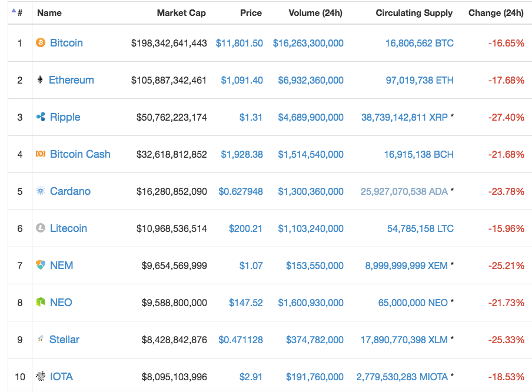Click the NEM shield logo icon
Screen dimensions: 532x392
point(41,265)
